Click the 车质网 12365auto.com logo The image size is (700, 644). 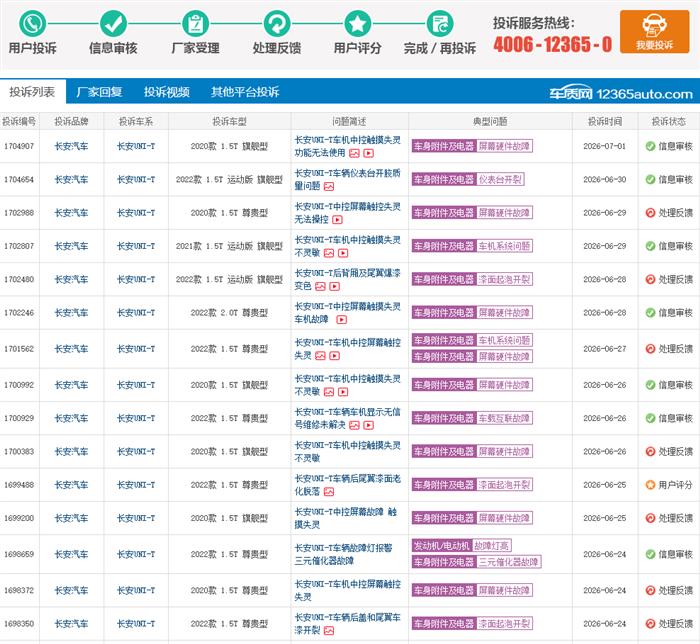pyautogui.click(x=621, y=93)
